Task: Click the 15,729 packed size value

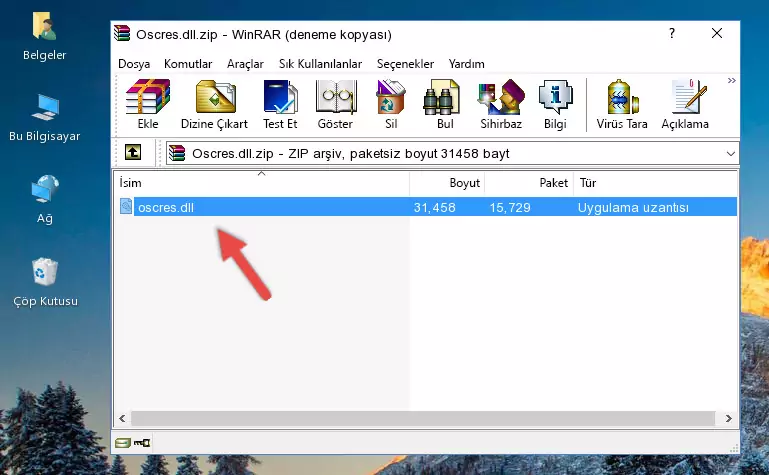Action: (x=510, y=207)
